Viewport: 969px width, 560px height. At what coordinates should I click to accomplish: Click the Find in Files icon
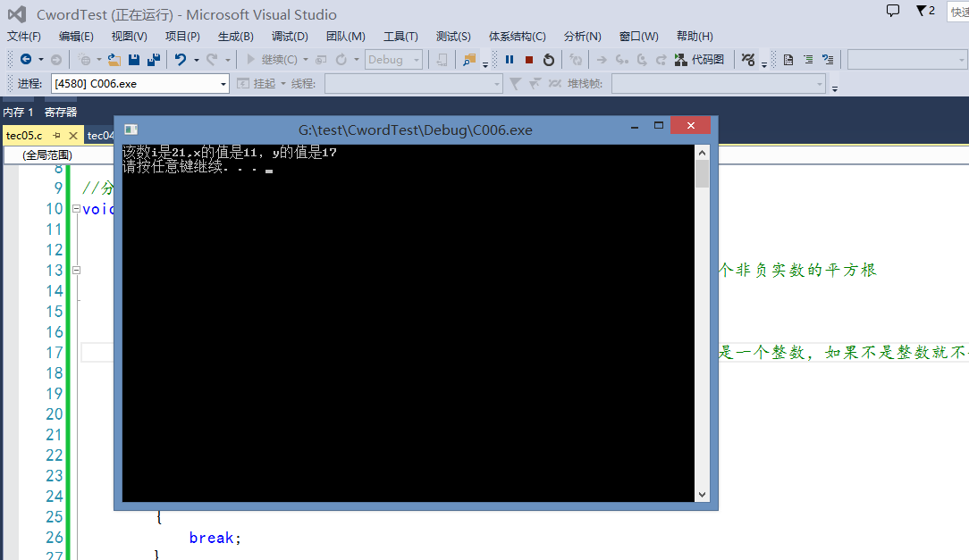point(469,59)
